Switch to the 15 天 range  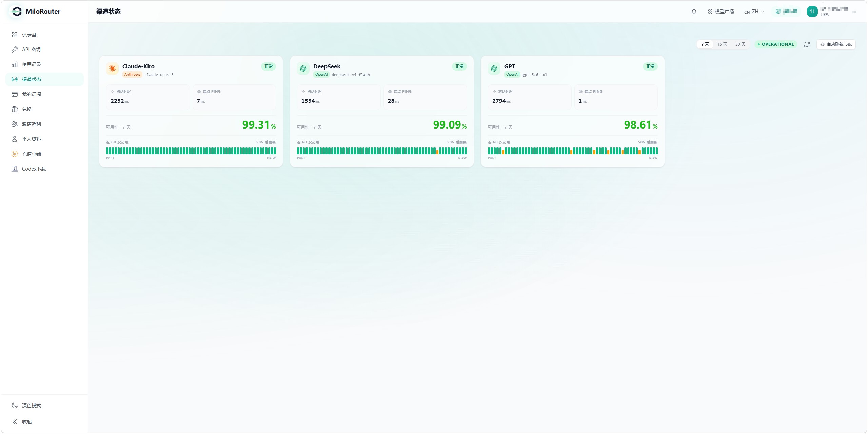click(722, 44)
